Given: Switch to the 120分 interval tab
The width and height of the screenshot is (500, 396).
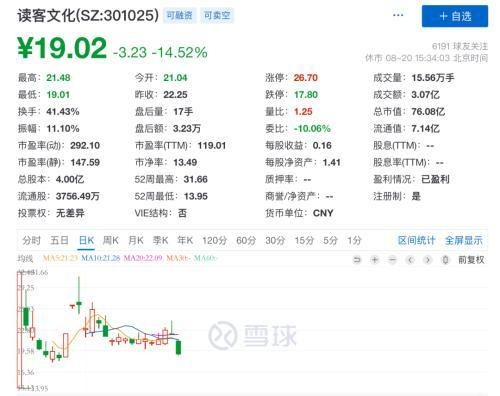Looking at the screenshot, I should click(x=214, y=240).
